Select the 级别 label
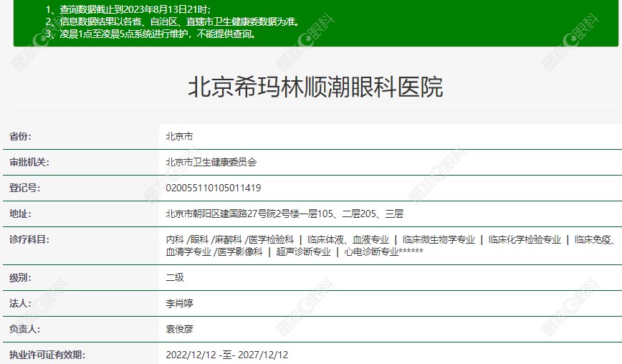 point(20,277)
